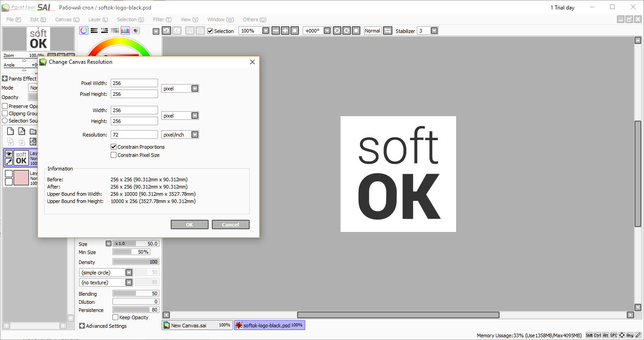This screenshot has height=340, width=644.
Task: Create a new linework layer
Action: [x=22, y=132]
